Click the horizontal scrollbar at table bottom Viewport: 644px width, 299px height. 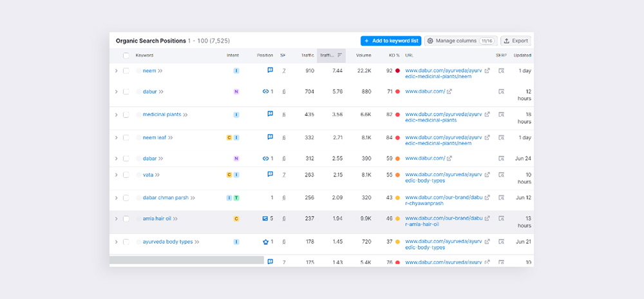(187, 260)
